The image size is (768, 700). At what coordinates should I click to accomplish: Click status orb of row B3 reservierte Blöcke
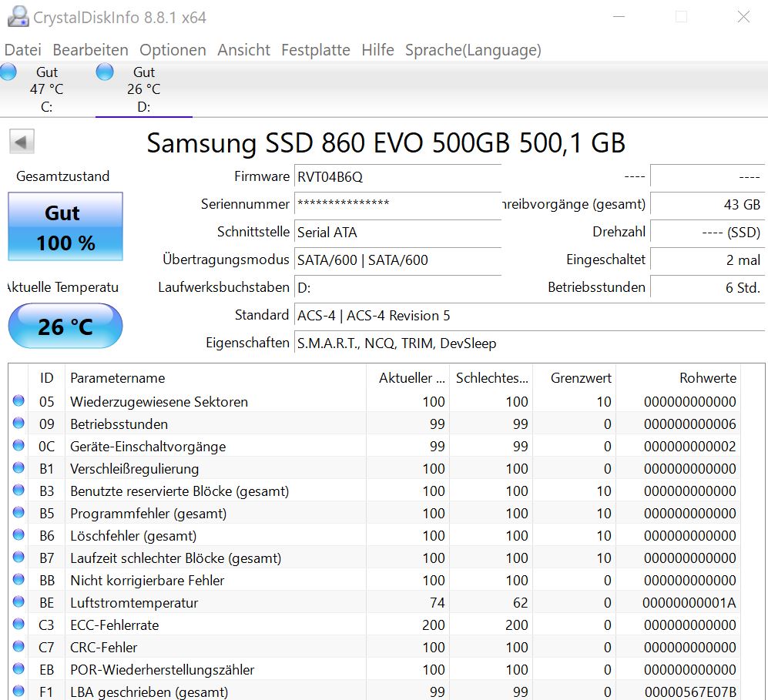[18, 490]
